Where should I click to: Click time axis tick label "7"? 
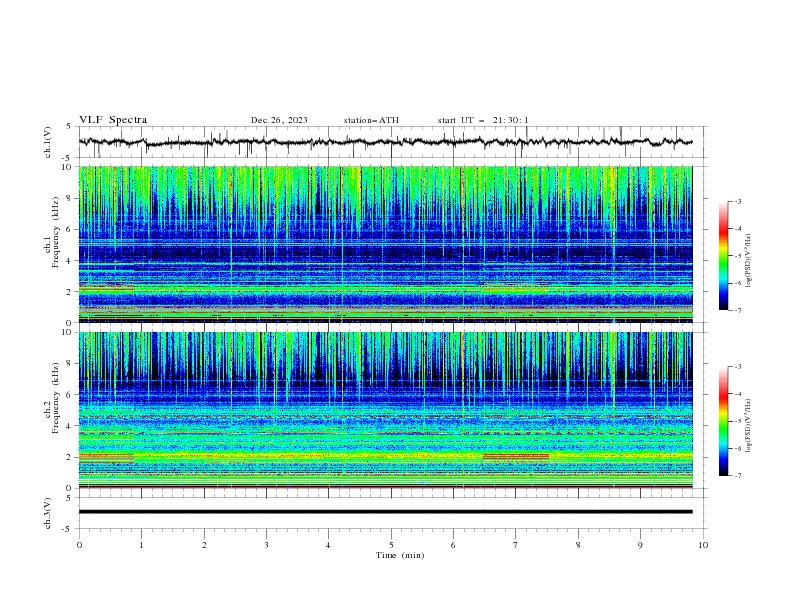point(516,545)
